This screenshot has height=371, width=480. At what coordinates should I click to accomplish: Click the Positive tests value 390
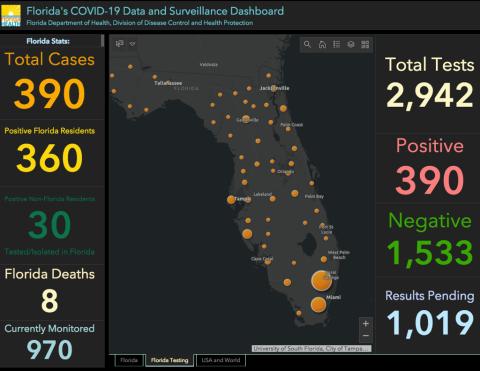click(x=430, y=180)
